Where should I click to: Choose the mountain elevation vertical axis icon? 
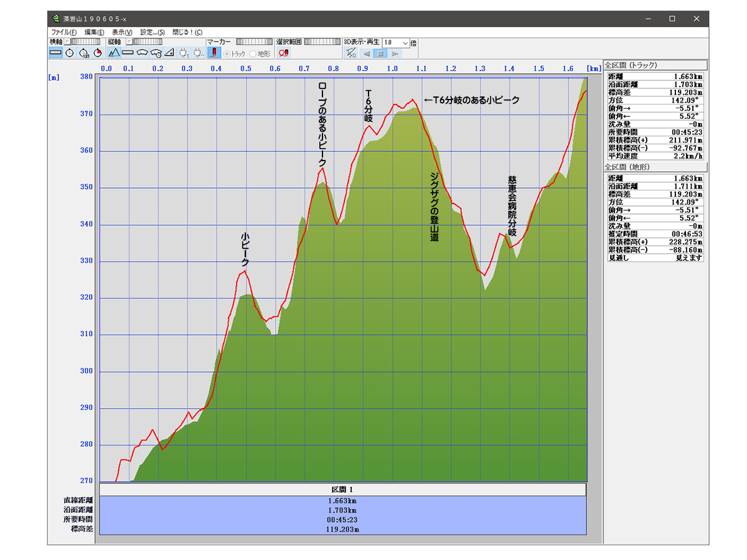point(114,53)
